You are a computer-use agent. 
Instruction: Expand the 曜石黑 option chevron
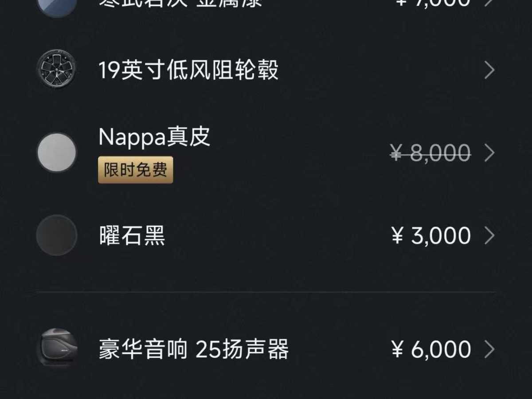(x=489, y=235)
